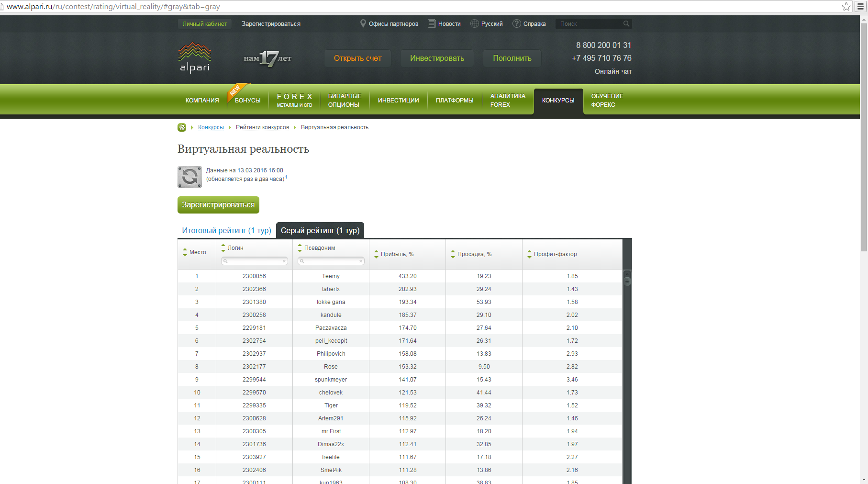Viewport: 868px width, 484px height.
Task: Click the search magnifier icon
Action: coord(626,23)
